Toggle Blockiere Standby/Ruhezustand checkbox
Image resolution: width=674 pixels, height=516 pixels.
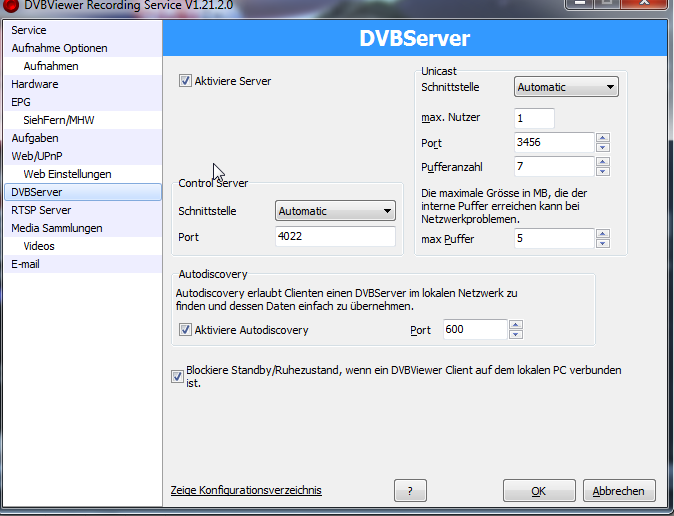point(178,376)
